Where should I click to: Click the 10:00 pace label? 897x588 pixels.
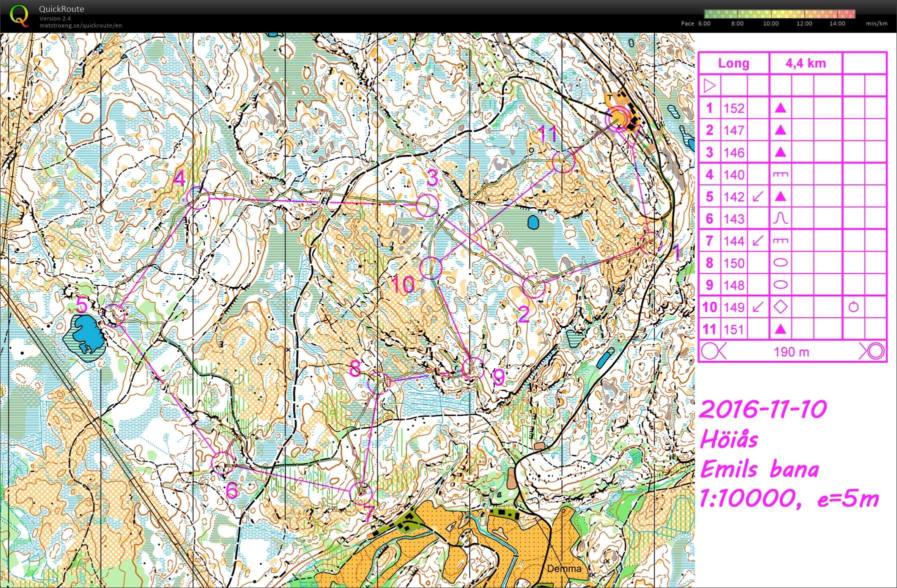coord(770,23)
